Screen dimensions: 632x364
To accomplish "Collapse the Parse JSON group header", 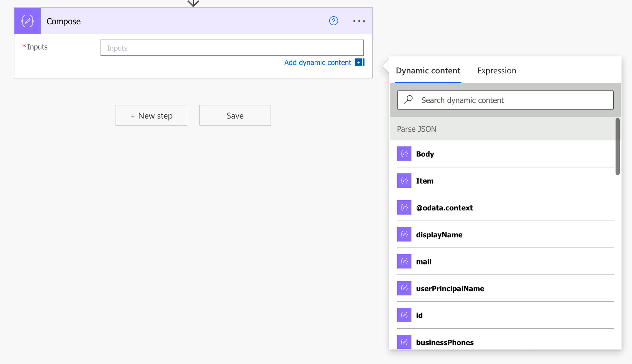I will 416,129.
